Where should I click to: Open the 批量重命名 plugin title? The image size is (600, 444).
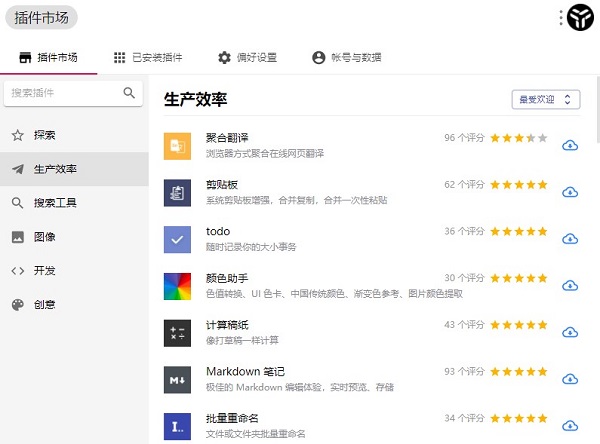(x=232, y=418)
